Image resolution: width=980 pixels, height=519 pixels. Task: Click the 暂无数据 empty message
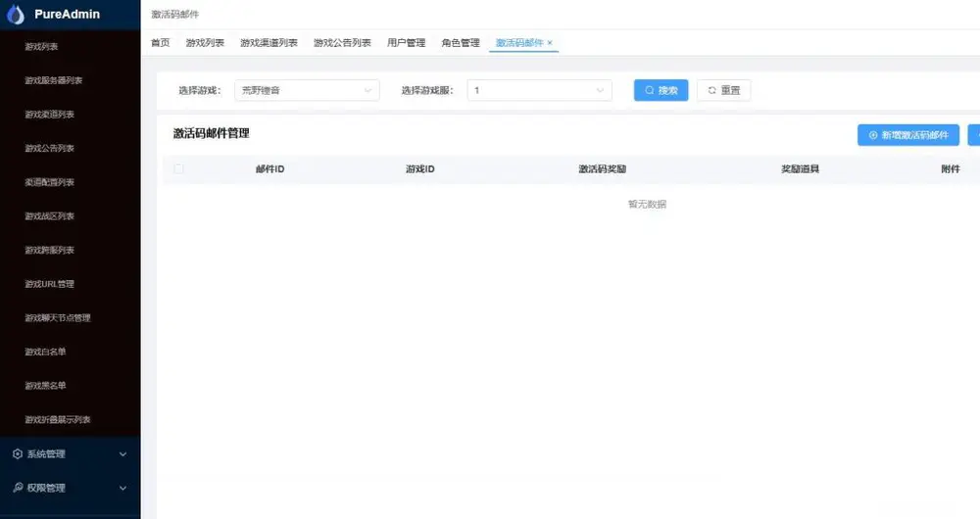point(647,205)
